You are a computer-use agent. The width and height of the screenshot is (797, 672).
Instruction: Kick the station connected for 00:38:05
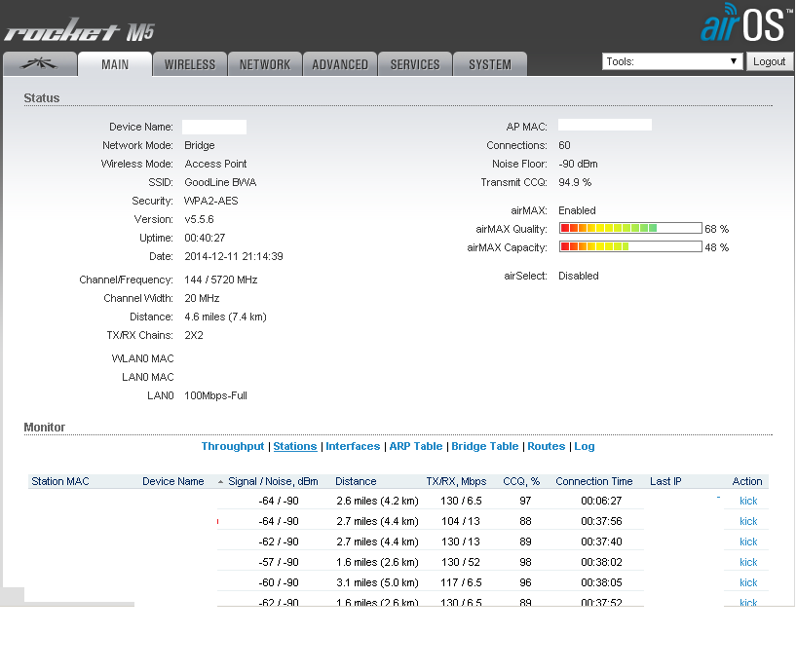(x=748, y=582)
